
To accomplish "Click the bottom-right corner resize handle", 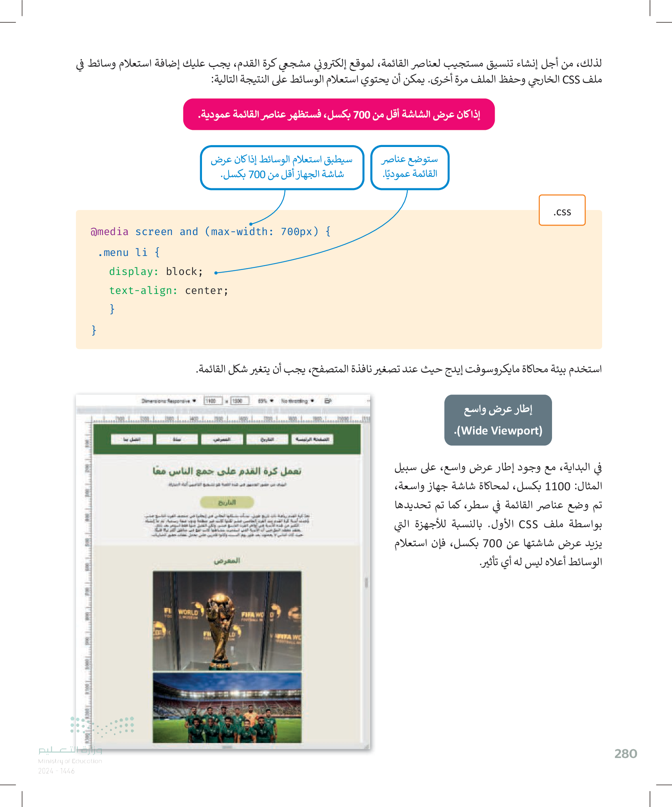I will pos(366,747).
